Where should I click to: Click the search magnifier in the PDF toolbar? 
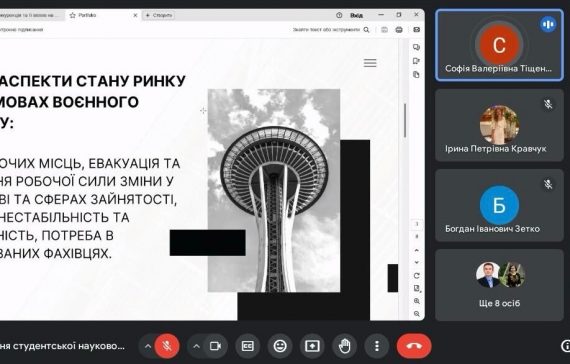pos(366,30)
